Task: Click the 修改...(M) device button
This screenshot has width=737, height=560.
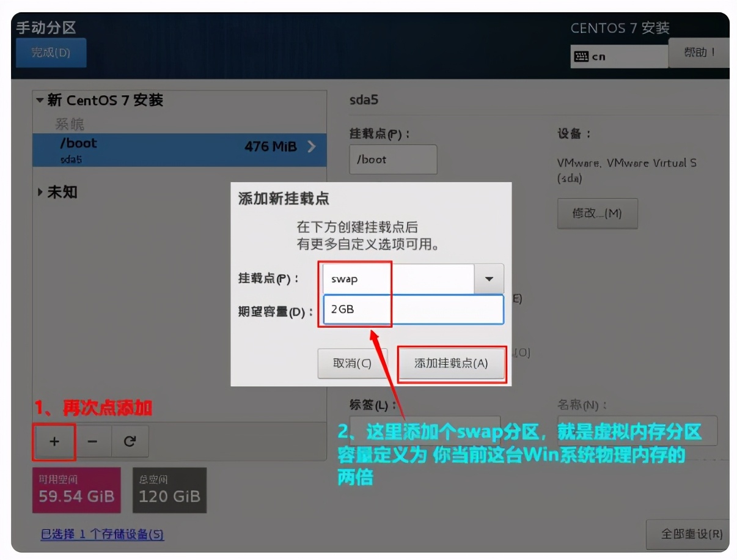Action: coord(597,213)
